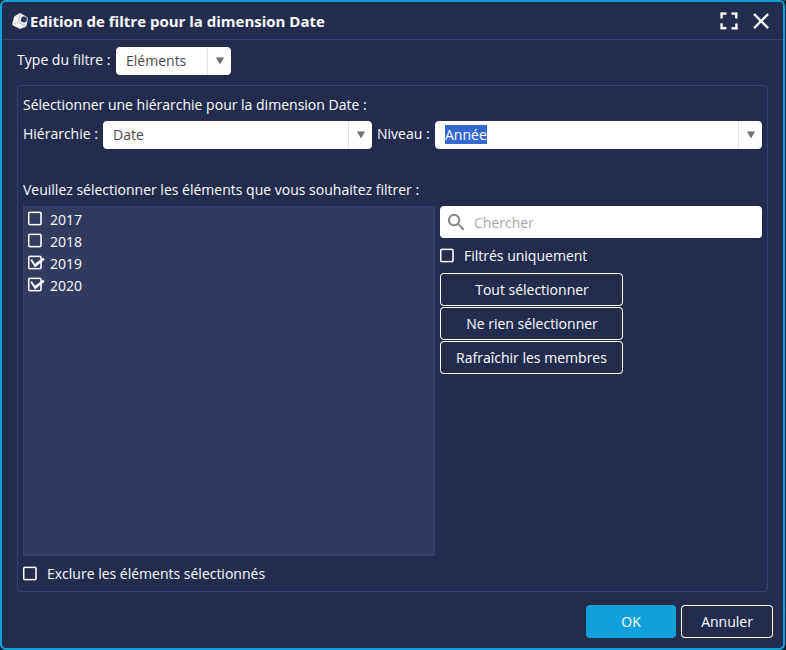Click the 'Tout sélectionner' button
786x650 pixels.
[x=531, y=290]
